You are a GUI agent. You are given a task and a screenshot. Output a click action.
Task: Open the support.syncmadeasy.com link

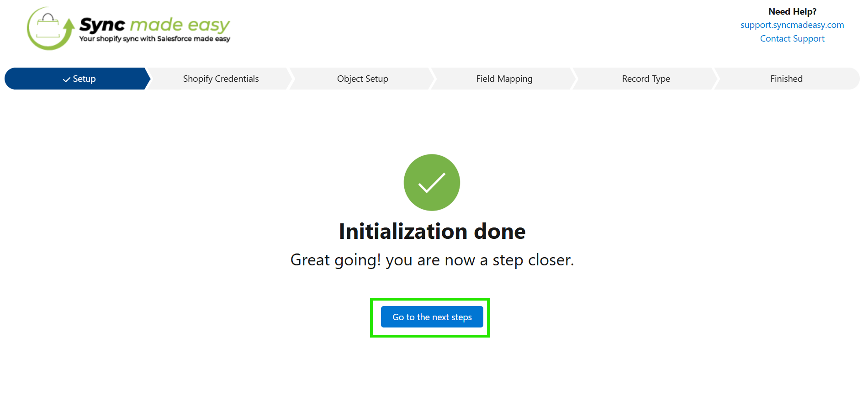pyautogui.click(x=792, y=25)
